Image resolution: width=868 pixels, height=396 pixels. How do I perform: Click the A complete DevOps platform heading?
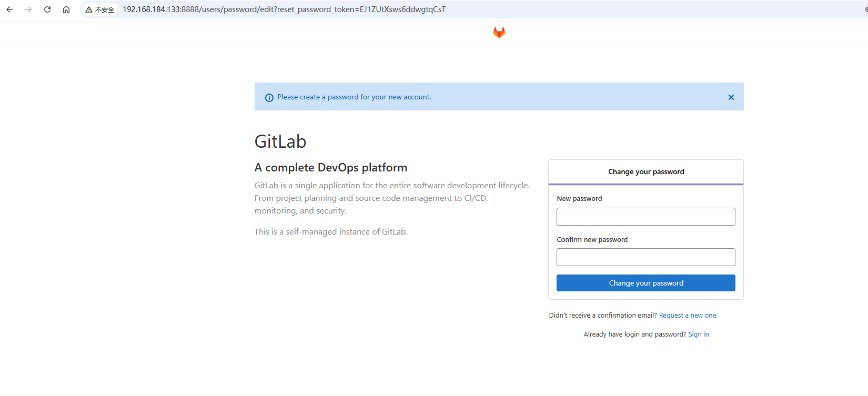pyautogui.click(x=331, y=168)
